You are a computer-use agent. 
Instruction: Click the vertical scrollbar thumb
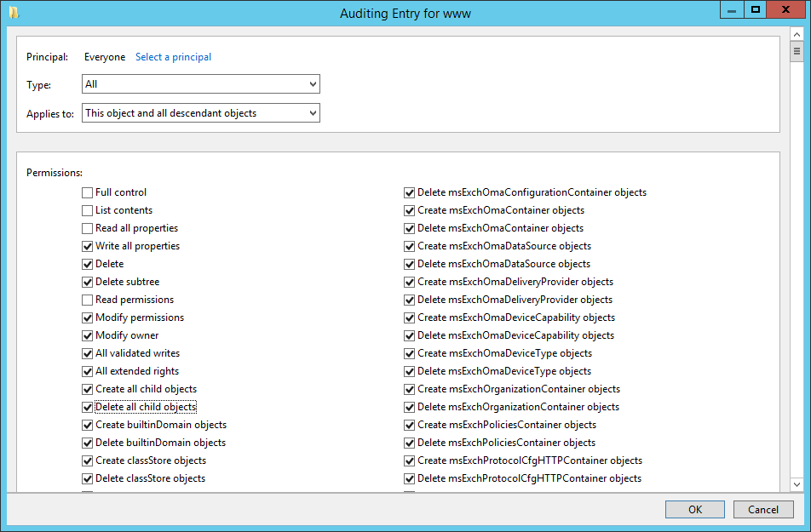[797, 51]
